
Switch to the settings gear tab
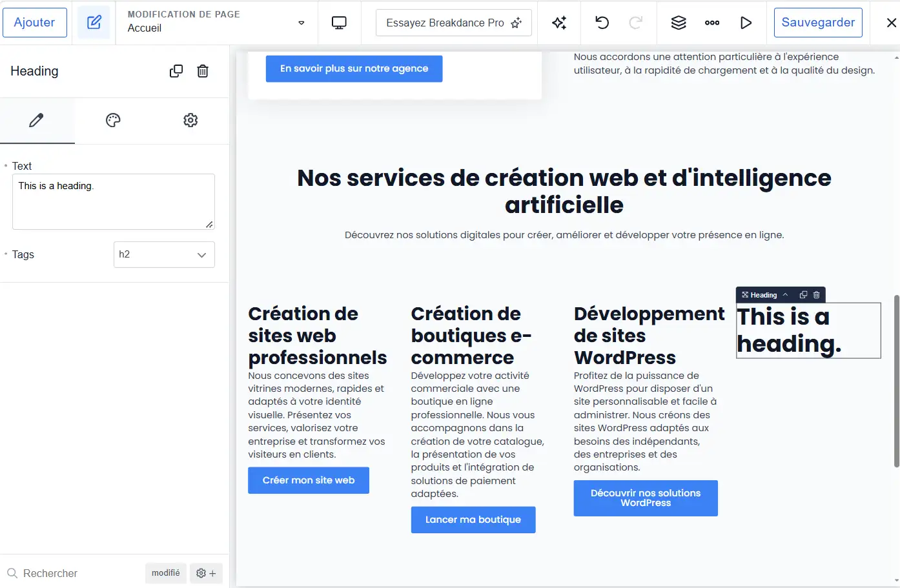pos(190,120)
